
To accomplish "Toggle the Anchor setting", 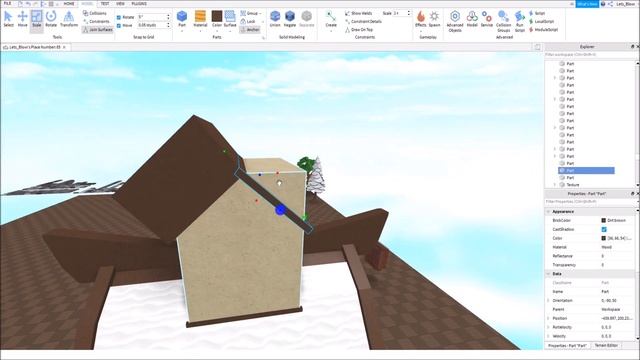I will (x=250, y=30).
